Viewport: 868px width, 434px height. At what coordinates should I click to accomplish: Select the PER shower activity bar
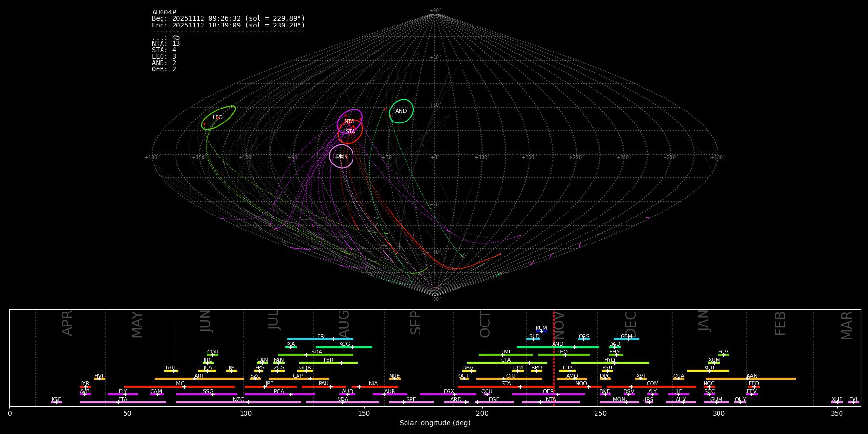(328, 363)
